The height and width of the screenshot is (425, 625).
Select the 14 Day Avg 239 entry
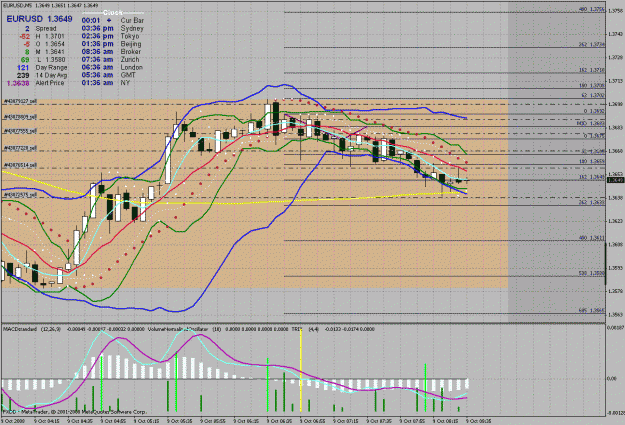42,75
